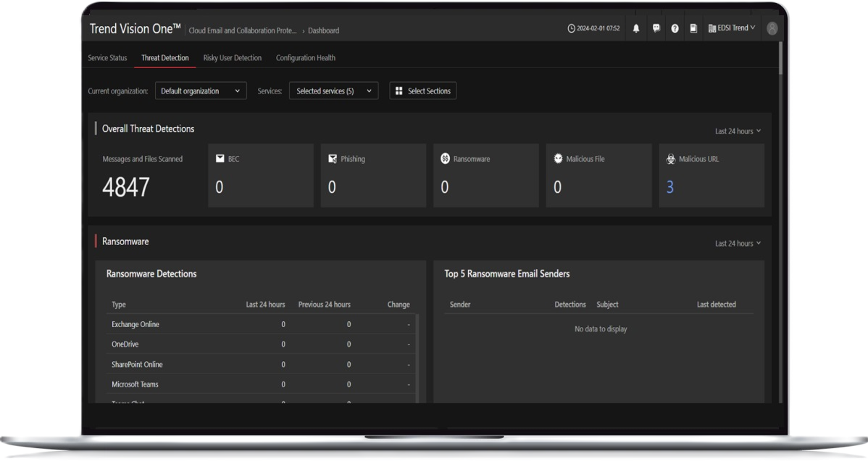868x462 pixels.
Task: Click the Last detected column header
Action: [x=717, y=305]
